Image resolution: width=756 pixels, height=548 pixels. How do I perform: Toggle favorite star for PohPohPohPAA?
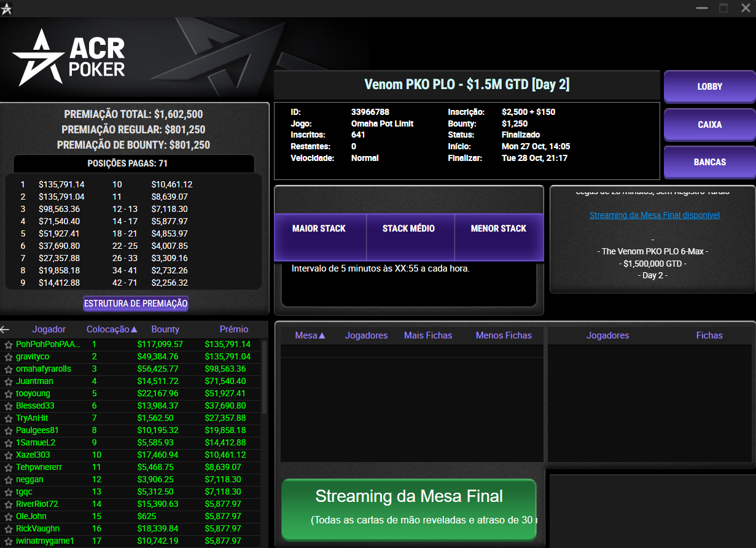point(8,344)
